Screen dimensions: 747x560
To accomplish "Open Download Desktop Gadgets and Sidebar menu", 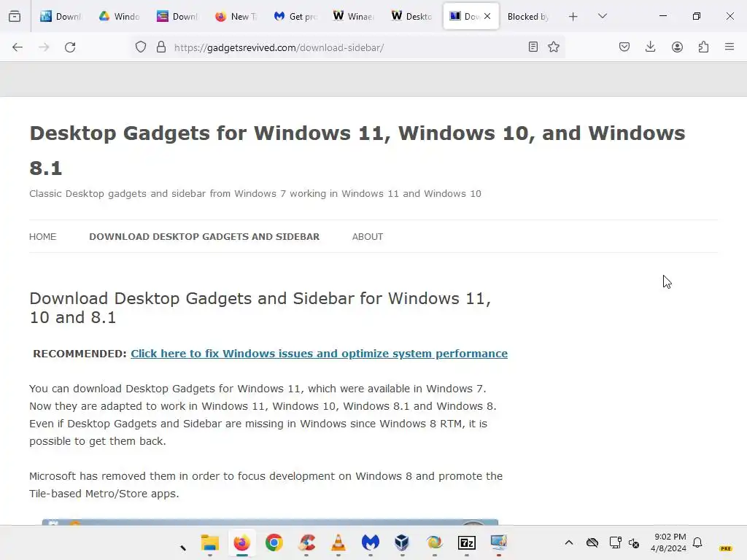I will [x=204, y=237].
